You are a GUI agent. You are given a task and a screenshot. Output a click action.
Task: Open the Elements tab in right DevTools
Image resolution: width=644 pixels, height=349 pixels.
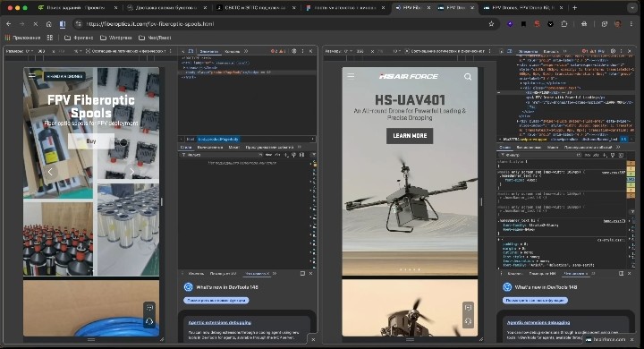click(x=529, y=51)
